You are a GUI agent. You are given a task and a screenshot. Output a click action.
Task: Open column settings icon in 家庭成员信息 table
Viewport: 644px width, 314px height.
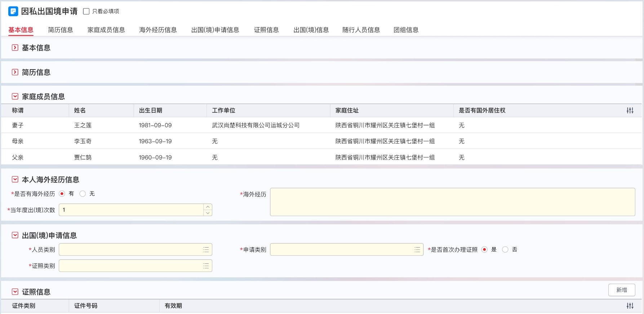coord(630,111)
